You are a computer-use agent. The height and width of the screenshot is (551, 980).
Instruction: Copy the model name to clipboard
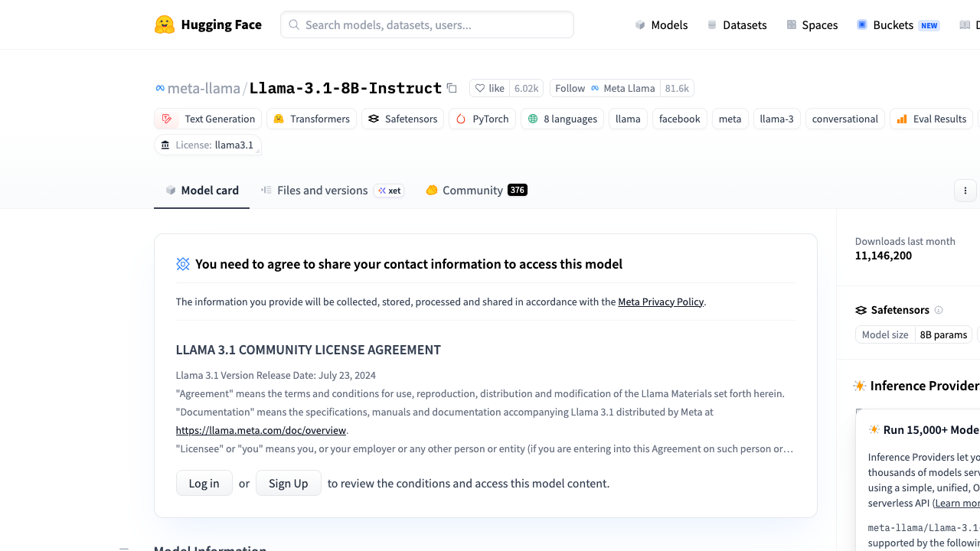(x=452, y=88)
